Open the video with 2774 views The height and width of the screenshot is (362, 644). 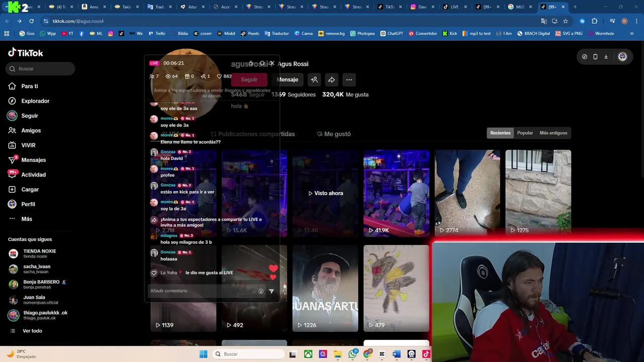point(467,193)
